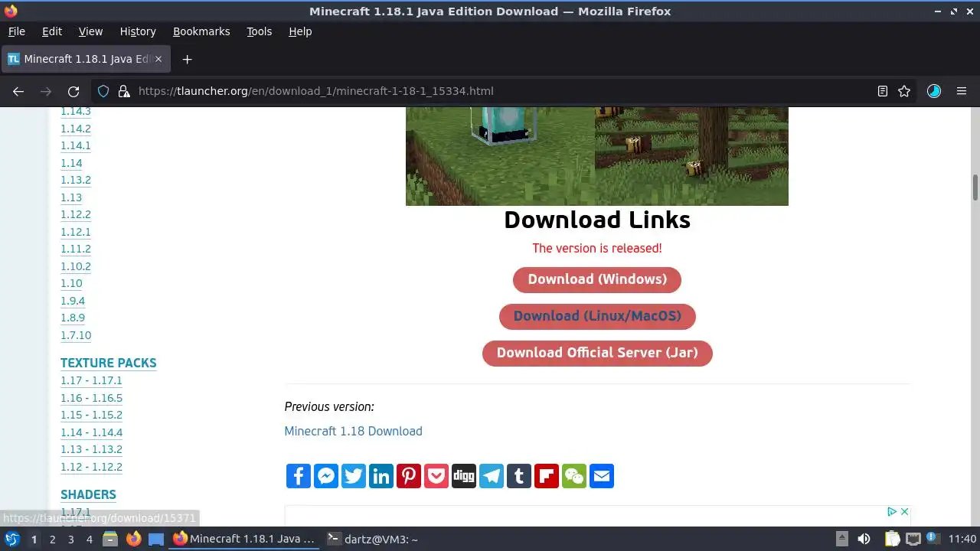Open the History menu
This screenshot has height=551, width=980.
(138, 31)
